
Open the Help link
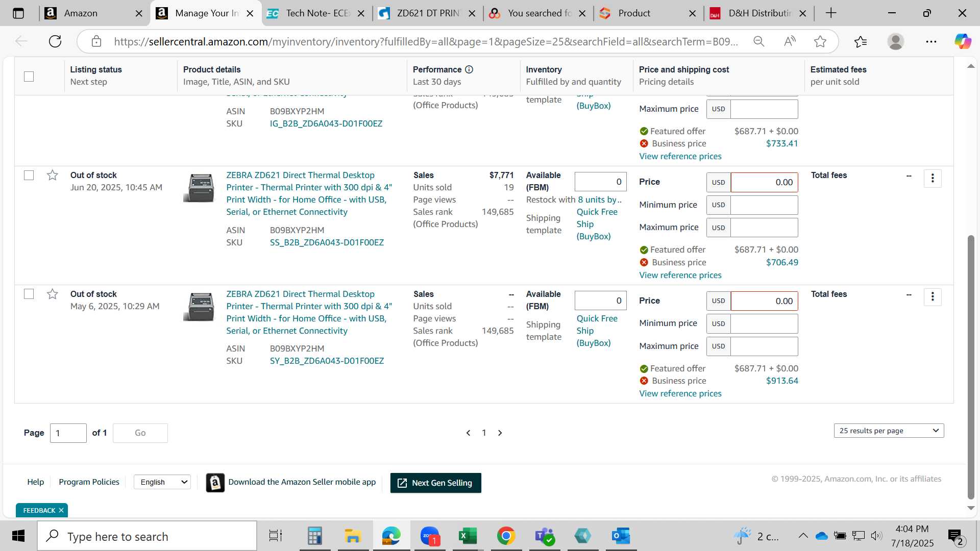point(36,482)
